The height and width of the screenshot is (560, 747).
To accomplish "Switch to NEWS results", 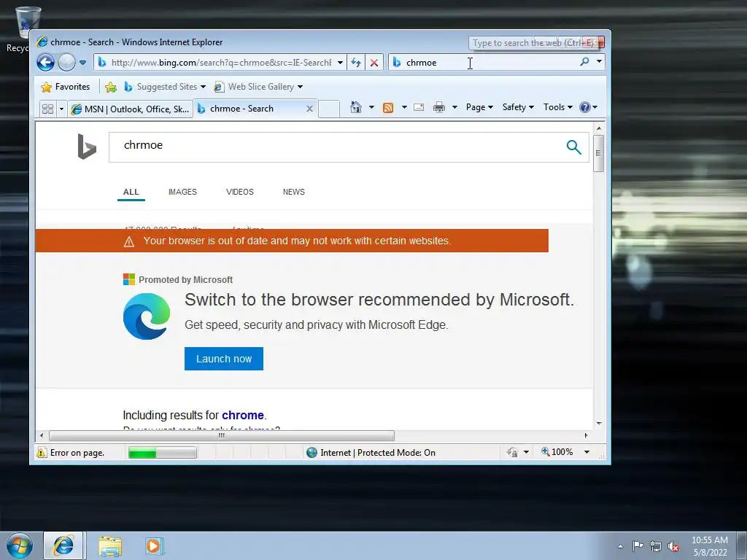I will point(294,192).
